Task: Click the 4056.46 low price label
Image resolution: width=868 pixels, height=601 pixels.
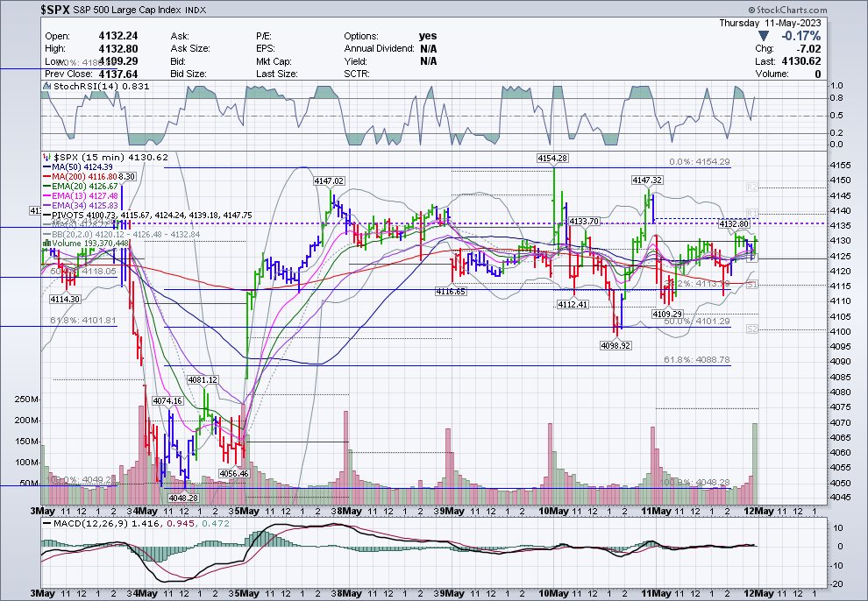Action: pos(234,474)
